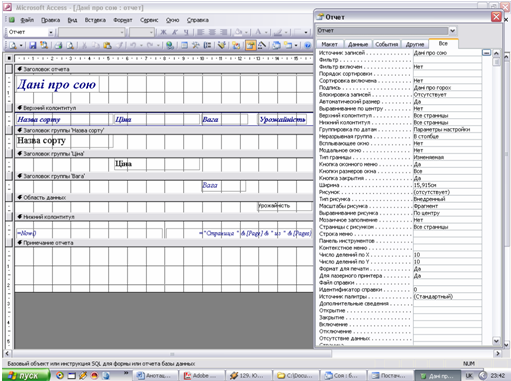
Task: Select the =Now() text box in footer
Action: click(x=89, y=233)
